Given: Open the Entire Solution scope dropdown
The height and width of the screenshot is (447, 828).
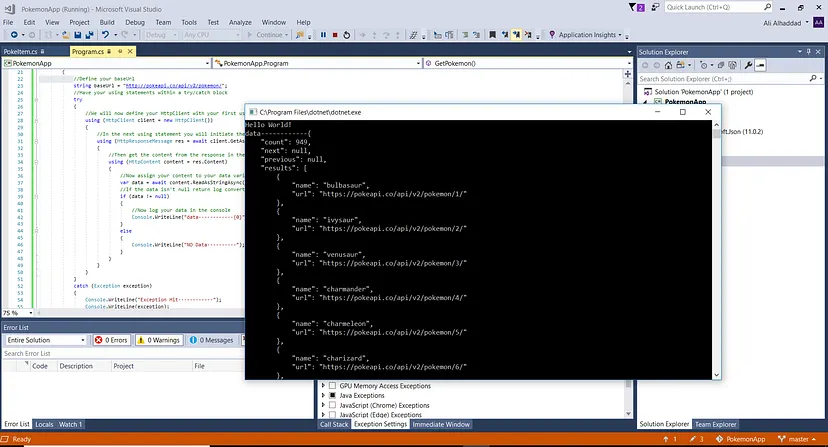Looking at the screenshot, I should [45, 340].
